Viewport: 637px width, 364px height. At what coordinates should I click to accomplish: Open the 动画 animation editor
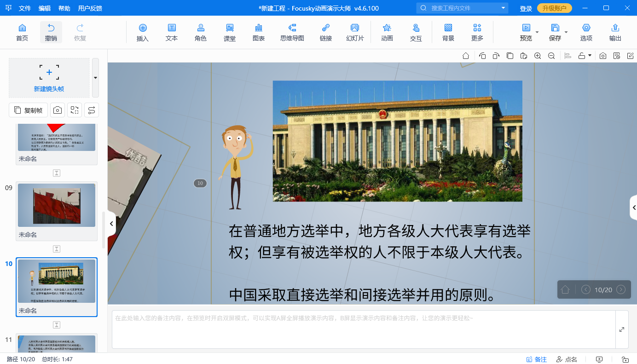click(x=387, y=32)
